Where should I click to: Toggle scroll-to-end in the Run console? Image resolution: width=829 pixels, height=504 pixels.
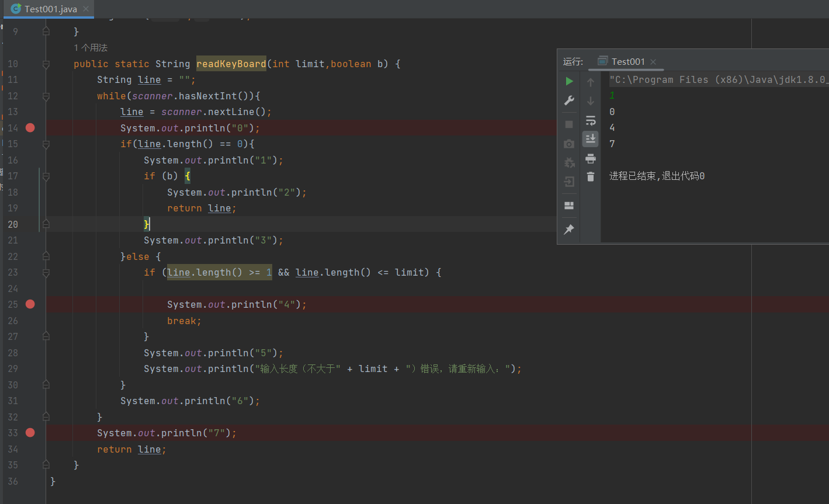pyautogui.click(x=591, y=138)
